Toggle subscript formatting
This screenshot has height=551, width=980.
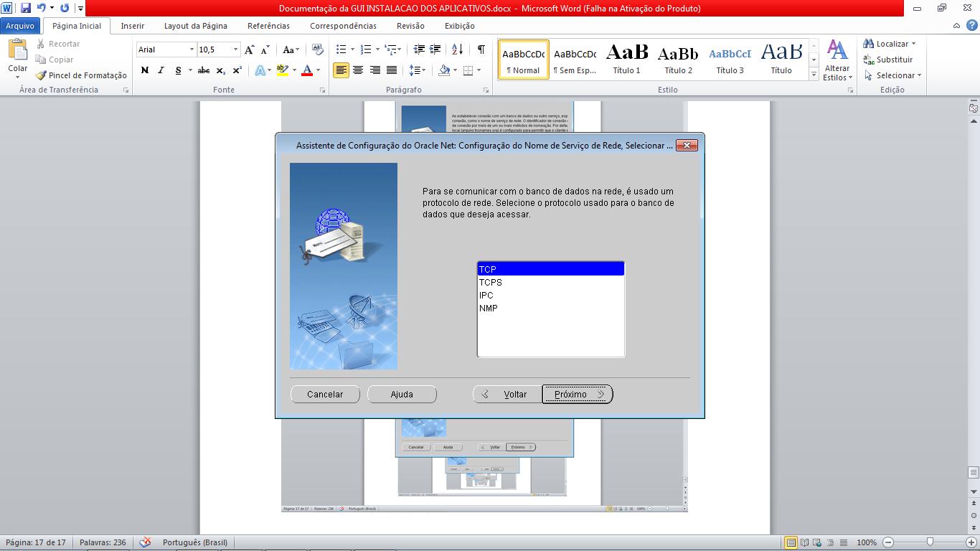click(x=221, y=70)
